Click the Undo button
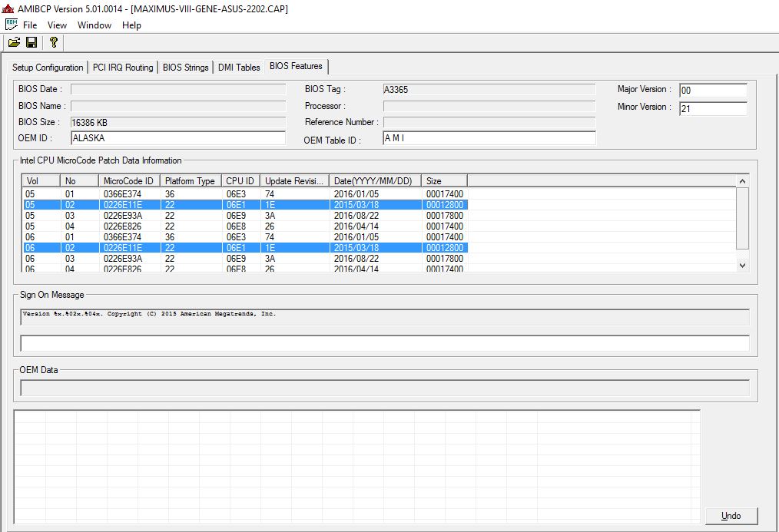779x532 pixels. click(731, 516)
